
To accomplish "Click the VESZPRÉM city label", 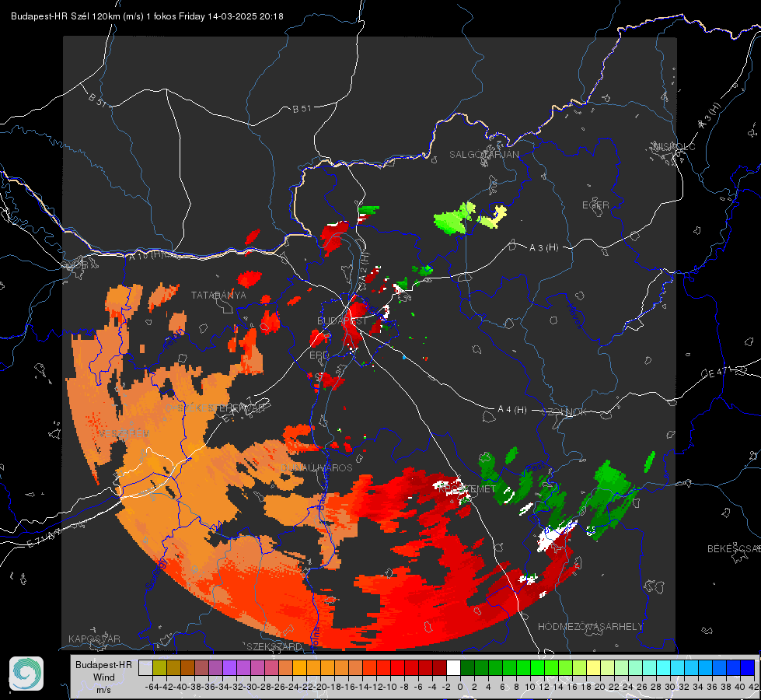I will (124, 433).
